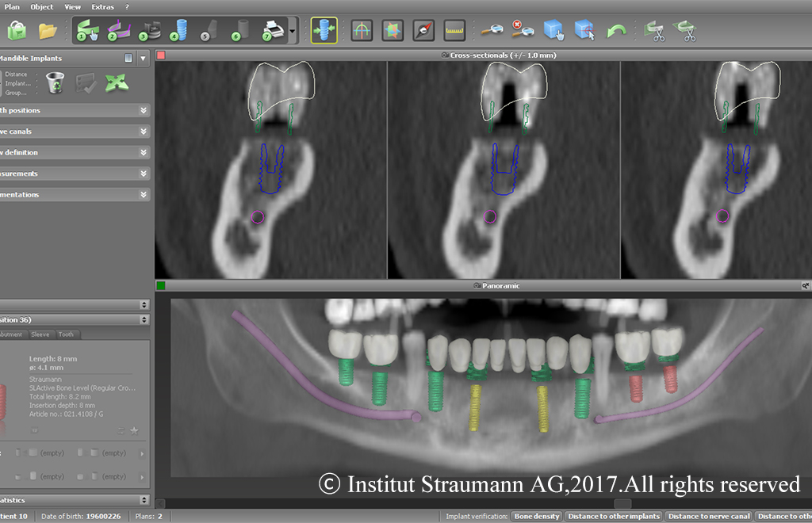
Task: Click the ruler measurement tool icon
Action: point(454,31)
